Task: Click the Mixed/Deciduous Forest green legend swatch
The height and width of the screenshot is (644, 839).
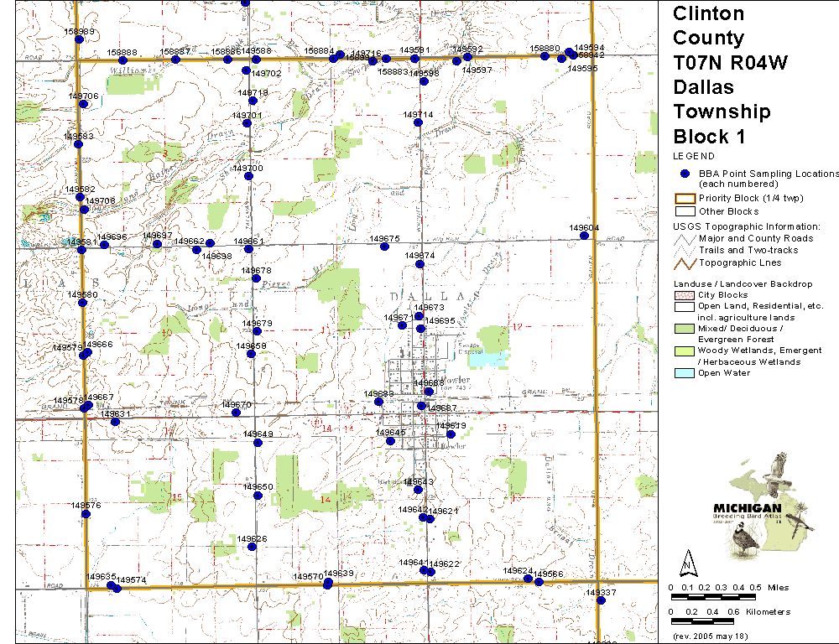Action: pos(684,329)
